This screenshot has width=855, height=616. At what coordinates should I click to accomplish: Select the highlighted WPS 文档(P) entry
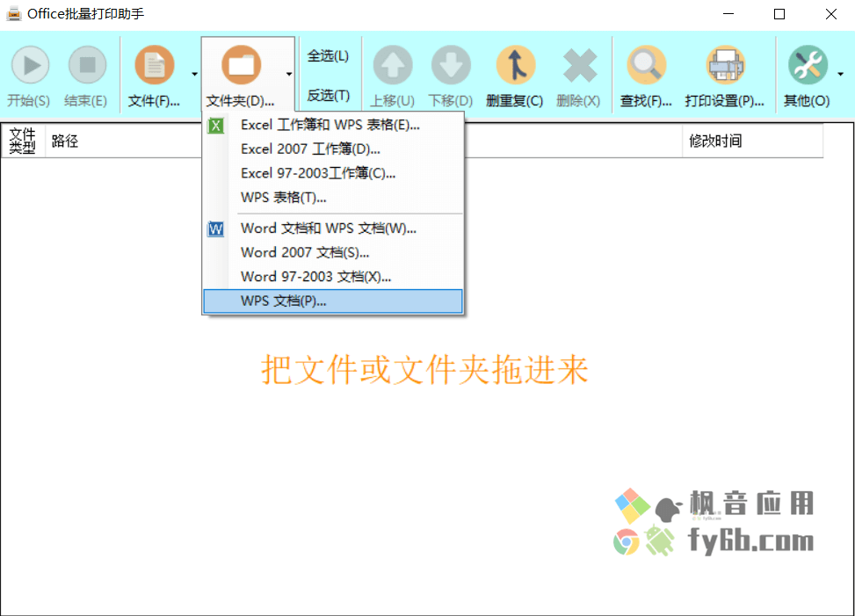click(x=333, y=301)
